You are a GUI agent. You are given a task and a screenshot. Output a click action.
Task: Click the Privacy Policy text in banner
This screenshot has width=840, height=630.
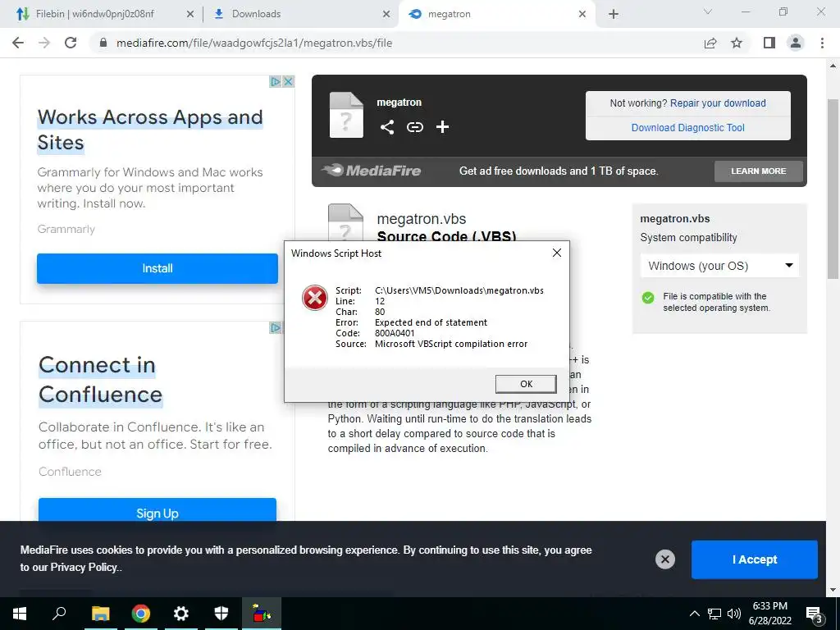click(84, 568)
